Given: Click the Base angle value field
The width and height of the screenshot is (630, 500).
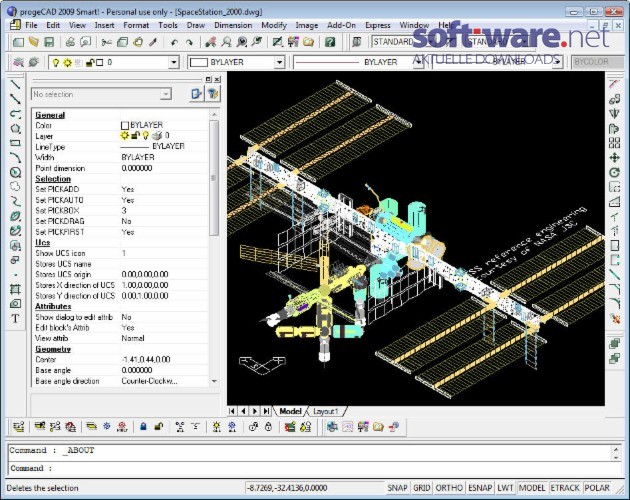Looking at the screenshot, I should pyautogui.click(x=164, y=370).
